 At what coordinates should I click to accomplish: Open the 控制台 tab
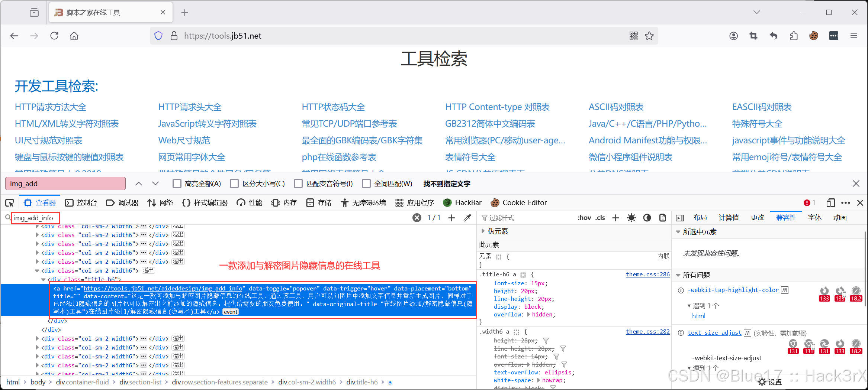[x=81, y=203]
